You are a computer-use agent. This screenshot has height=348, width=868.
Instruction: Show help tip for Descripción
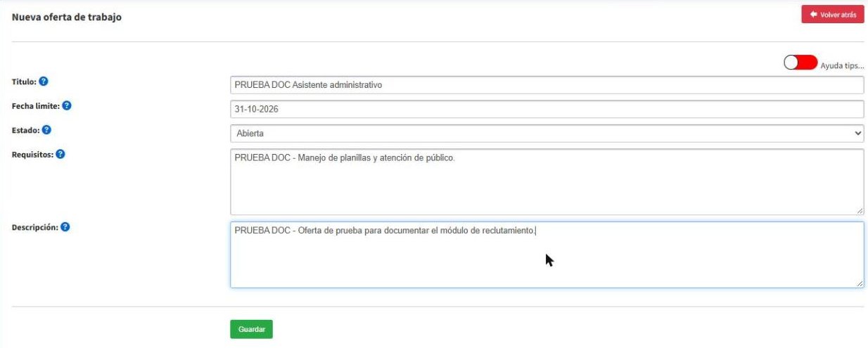point(65,228)
